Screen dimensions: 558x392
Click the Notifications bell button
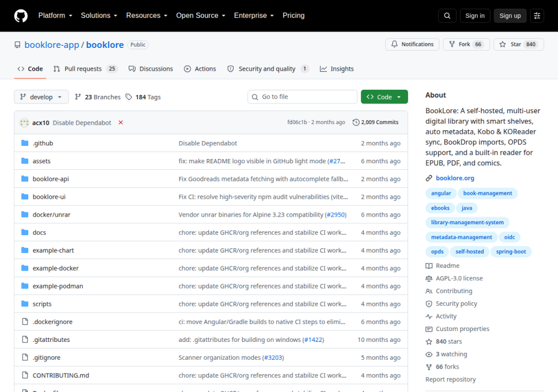click(x=412, y=44)
